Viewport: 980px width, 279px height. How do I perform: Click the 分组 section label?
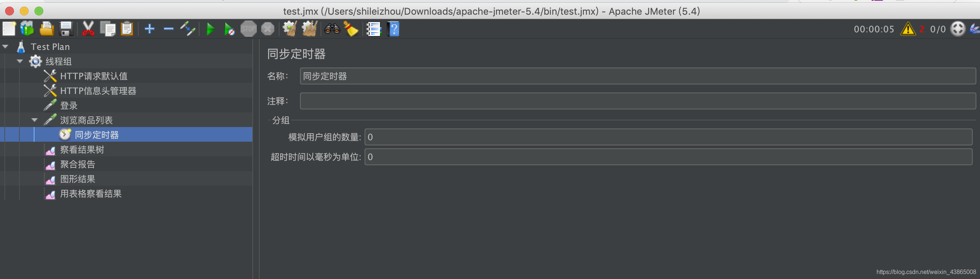coord(281,120)
